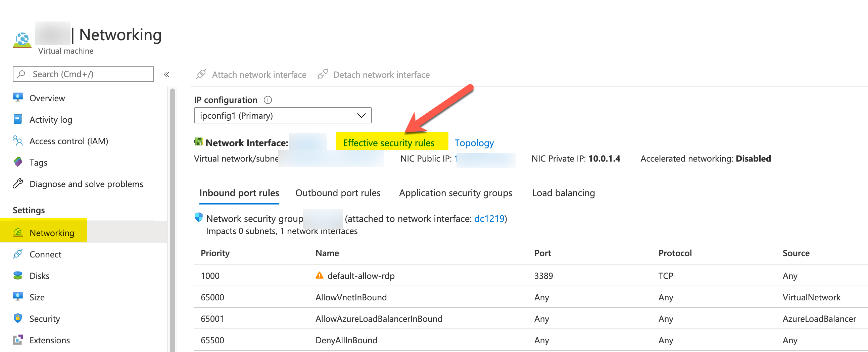Click the Connect plug icon
The width and height of the screenshot is (868, 352).
click(x=18, y=254)
